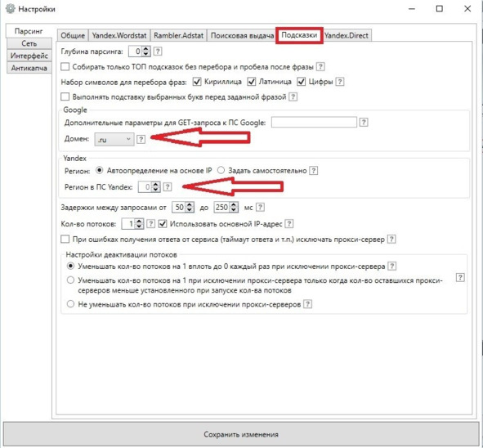Show help for request delays
The height and width of the screenshot is (448, 483).
coord(260,207)
